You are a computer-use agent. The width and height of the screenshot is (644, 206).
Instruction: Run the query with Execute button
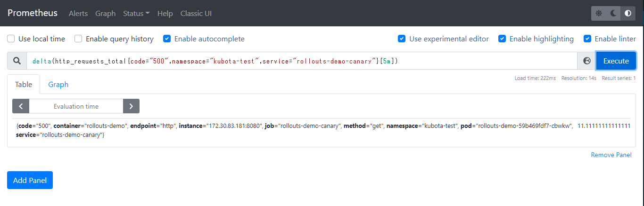pyautogui.click(x=616, y=61)
